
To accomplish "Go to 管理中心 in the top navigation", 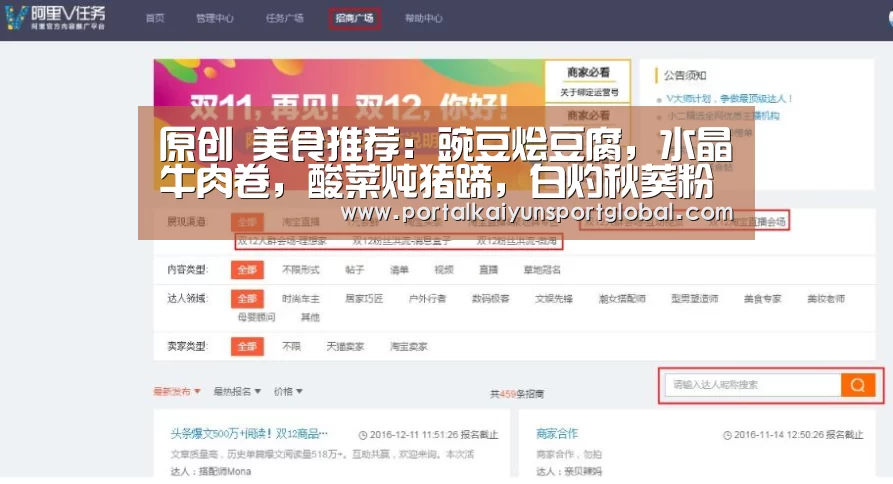I will tap(215, 18).
